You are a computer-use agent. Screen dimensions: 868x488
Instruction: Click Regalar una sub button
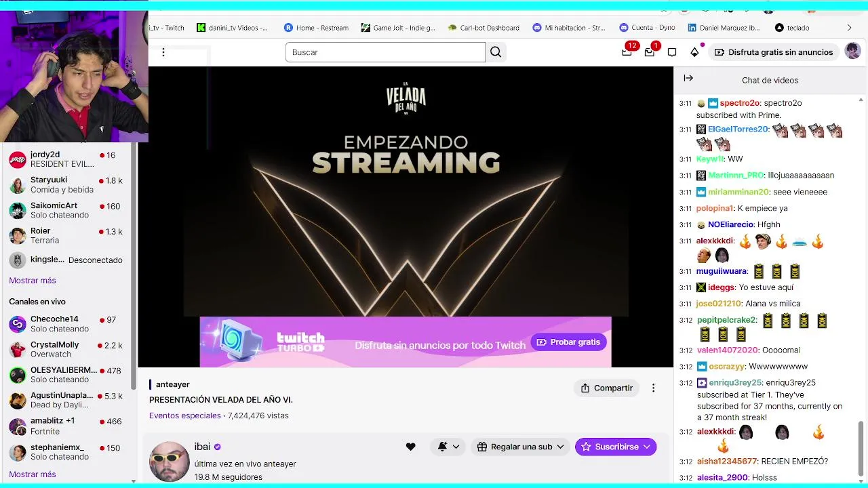tap(520, 447)
